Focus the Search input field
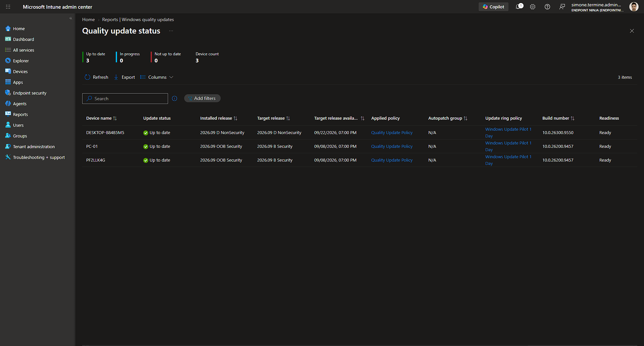 125,99
